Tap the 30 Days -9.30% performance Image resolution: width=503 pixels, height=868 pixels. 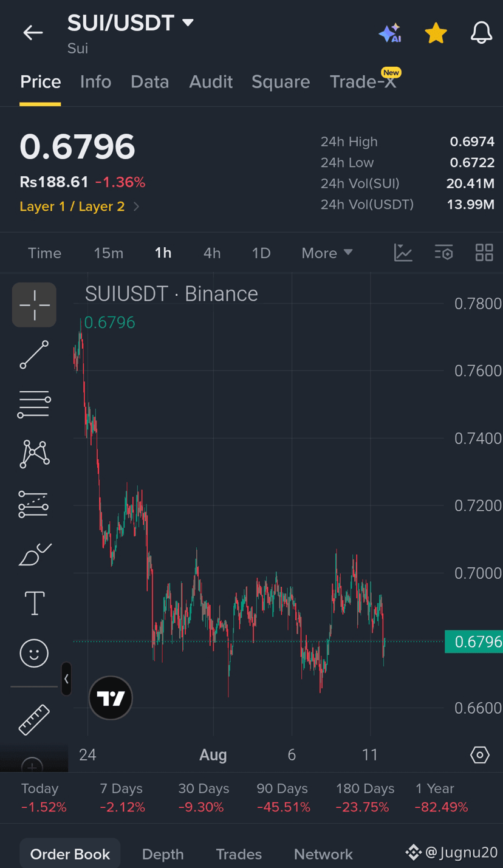tap(204, 798)
